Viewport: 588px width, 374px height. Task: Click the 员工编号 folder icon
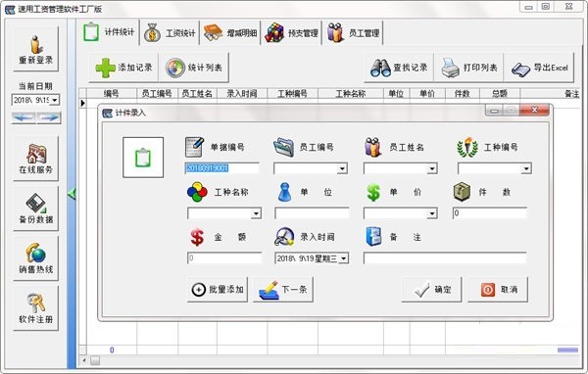point(284,147)
